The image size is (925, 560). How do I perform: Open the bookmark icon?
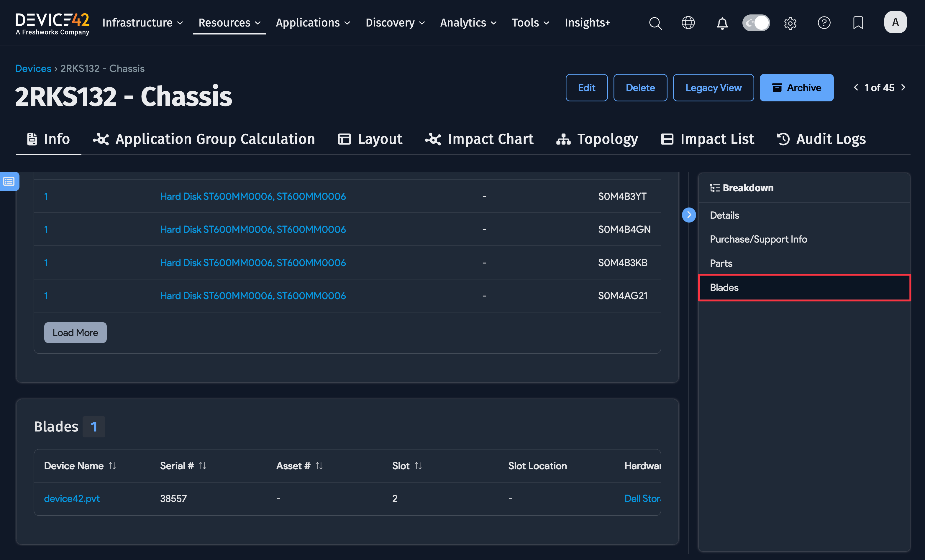(858, 23)
